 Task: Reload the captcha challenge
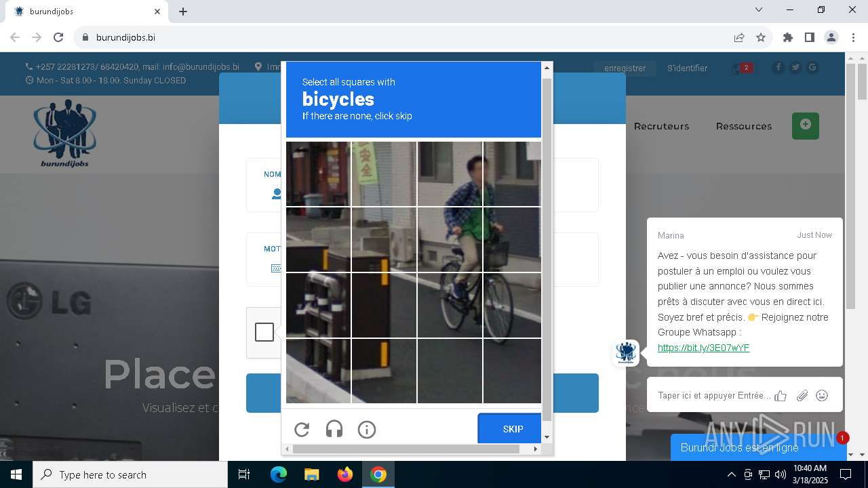click(x=302, y=429)
